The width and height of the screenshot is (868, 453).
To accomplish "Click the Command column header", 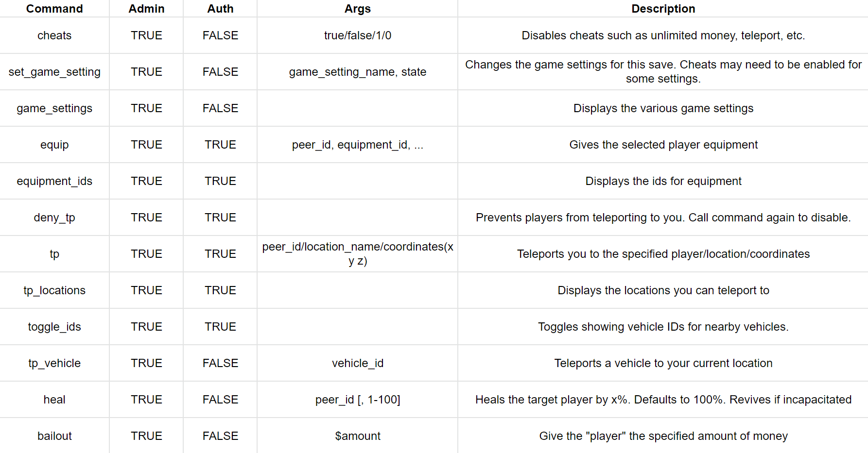I will (54, 9).
